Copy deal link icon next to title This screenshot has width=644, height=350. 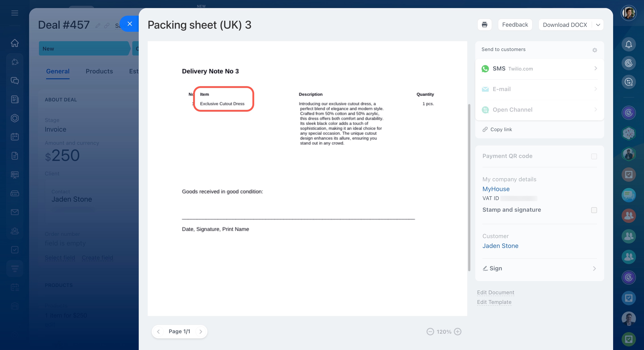(107, 26)
